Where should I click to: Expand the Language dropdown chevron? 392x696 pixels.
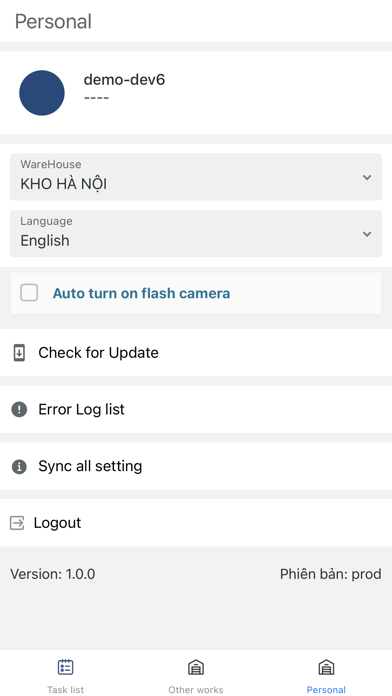367,234
